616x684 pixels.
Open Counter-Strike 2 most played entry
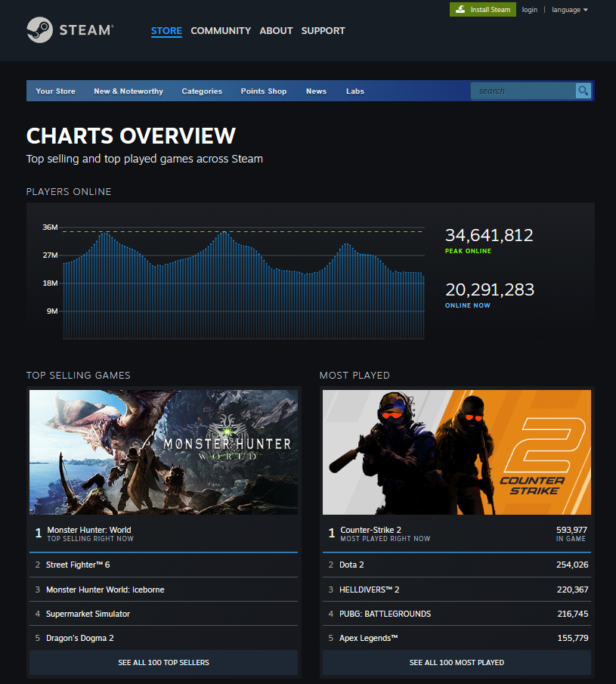(457, 534)
